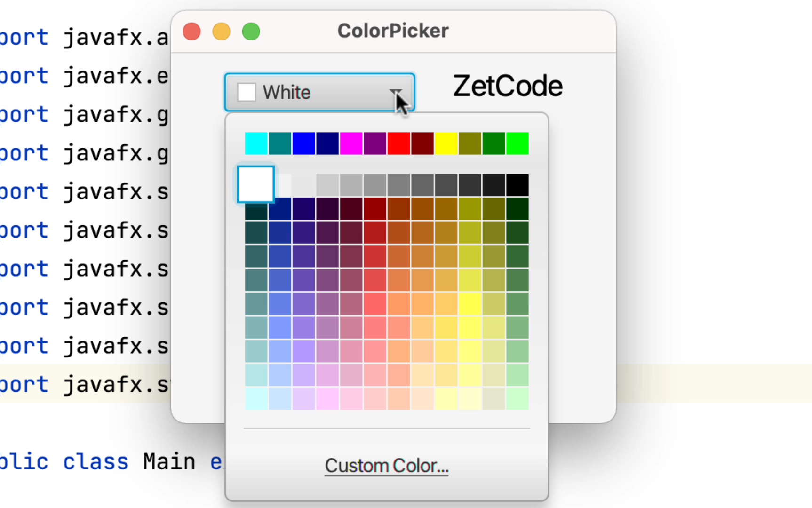Pick the magenta swatch in top row
Image resolution: width=812 pixels, height=508 pixels.
pyautogui.click(x=351, y=143)
